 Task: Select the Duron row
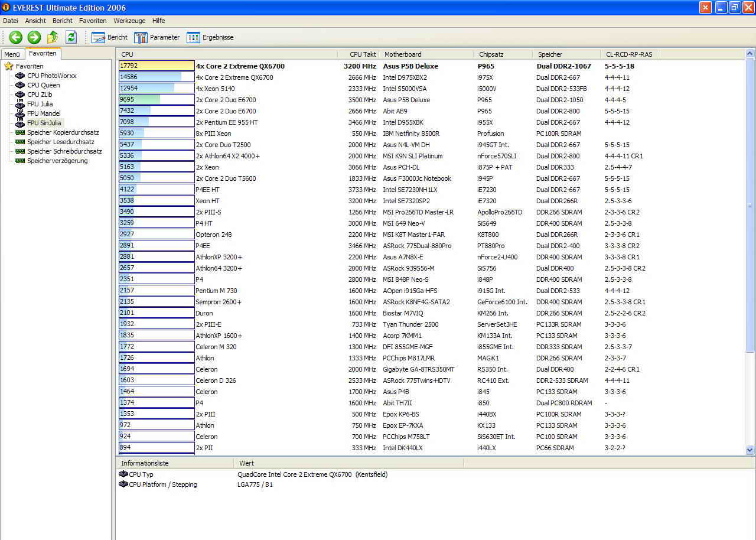tap(431, 313)
